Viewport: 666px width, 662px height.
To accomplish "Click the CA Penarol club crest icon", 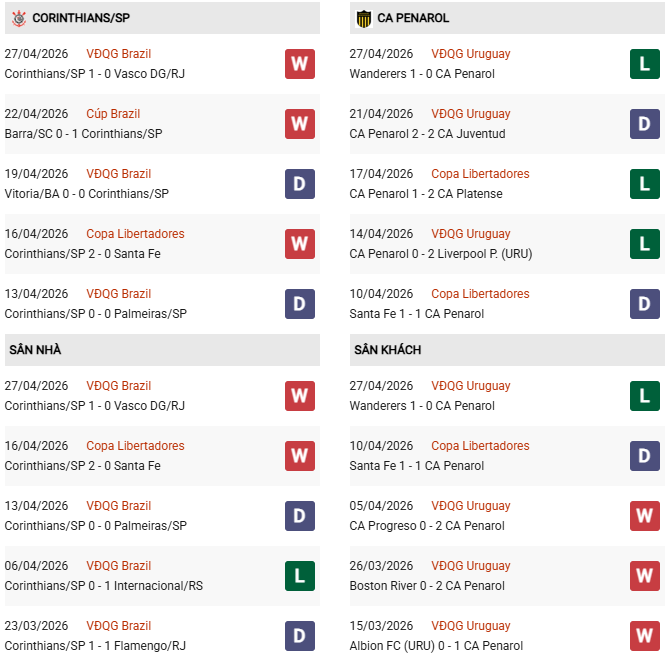I will tap(364, 18).
